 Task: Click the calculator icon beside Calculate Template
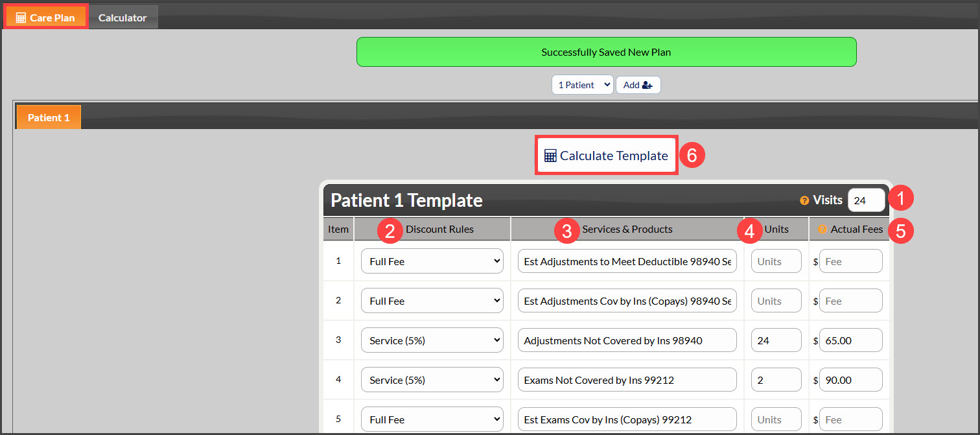[x=550, y=156]
